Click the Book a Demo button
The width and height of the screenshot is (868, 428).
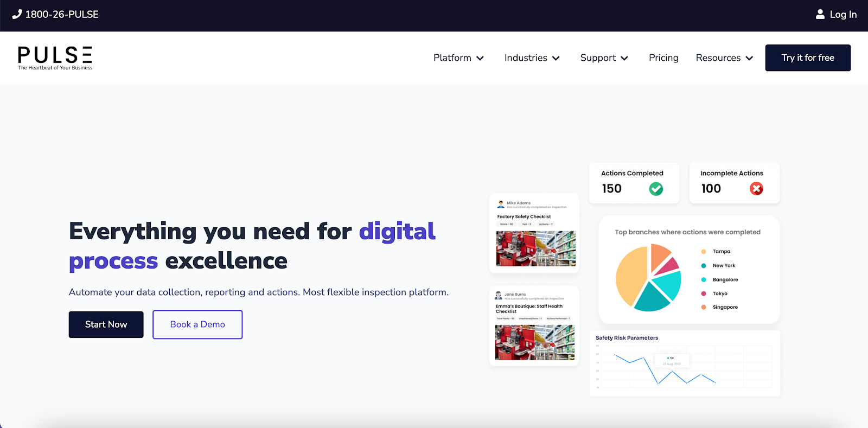pyautogui.click(x=197, y=324)
